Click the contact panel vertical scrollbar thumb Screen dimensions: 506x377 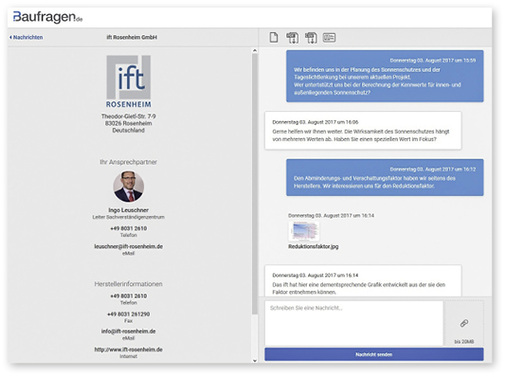click(x=255, y=184)
